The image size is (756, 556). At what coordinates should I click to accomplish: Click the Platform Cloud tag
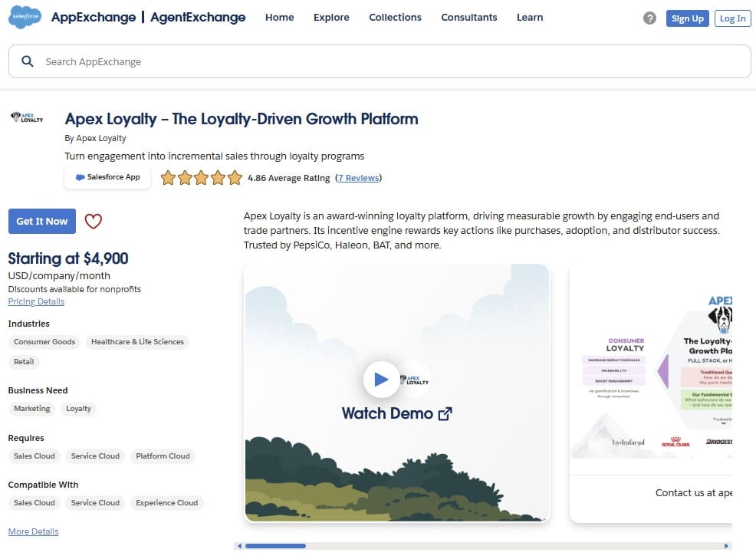[163, 456]
